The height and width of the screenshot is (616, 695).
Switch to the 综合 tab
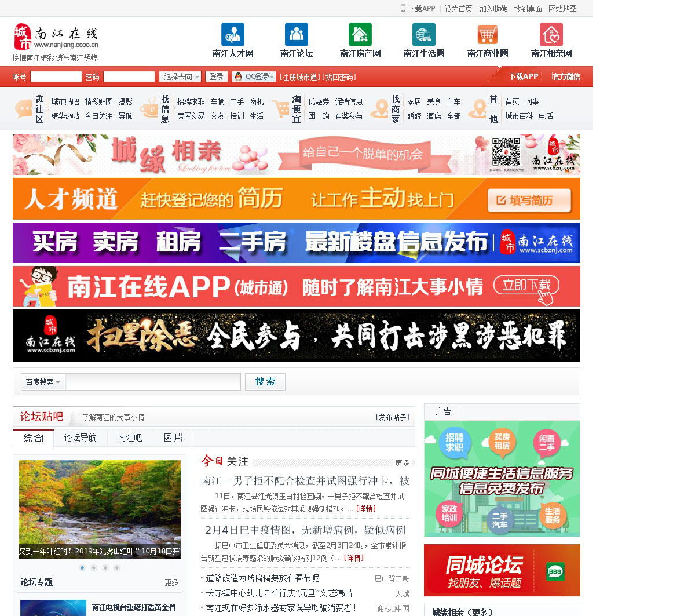pyautogui.click(x=33, y=438)
